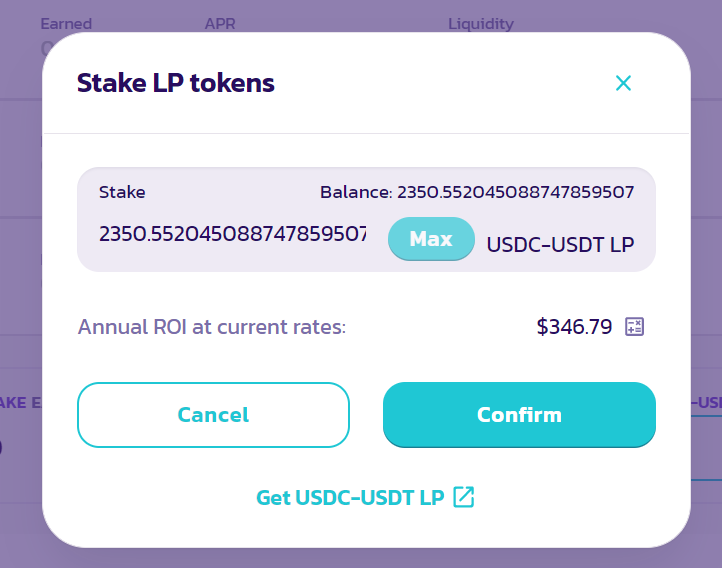This screenshot has height=568, width=722.
Task: Click the dimmed Earned column header
Action: (x=66, y=23)
